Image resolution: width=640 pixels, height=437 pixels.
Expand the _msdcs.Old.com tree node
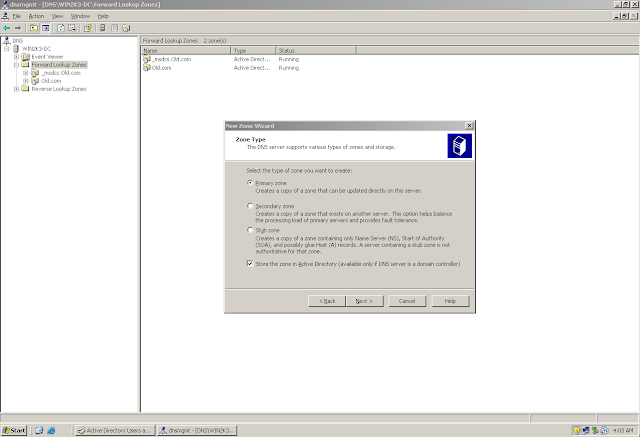[x=26, y=73]
